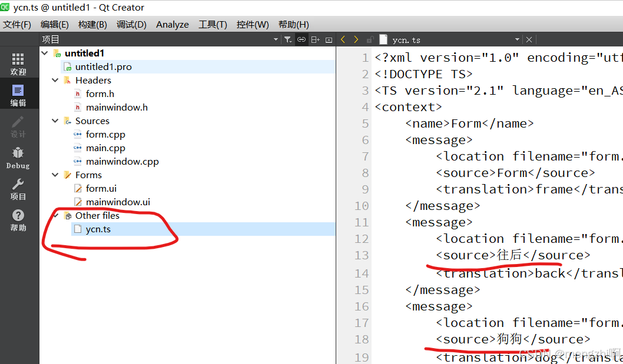Viewport: 623px width, 364px height.
Task: Click line number 4 in the gutter
Action: [365, 107]
